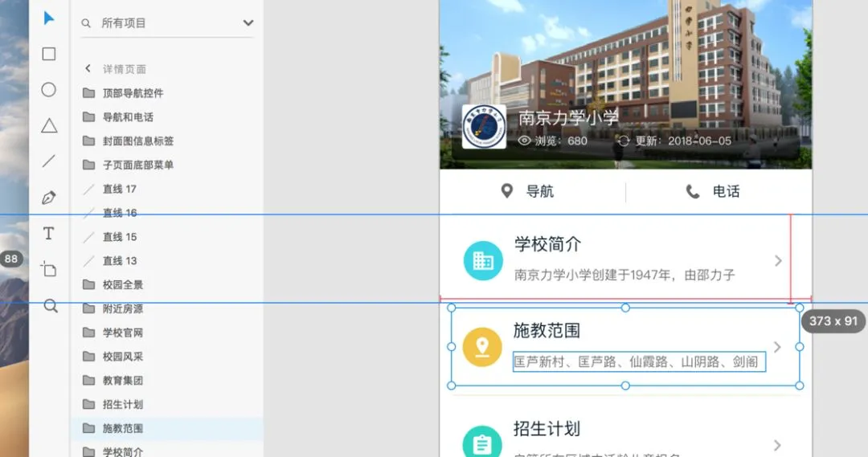868x457 pixels.
Task: Click the 电话 button label
Action: (727, 191)
